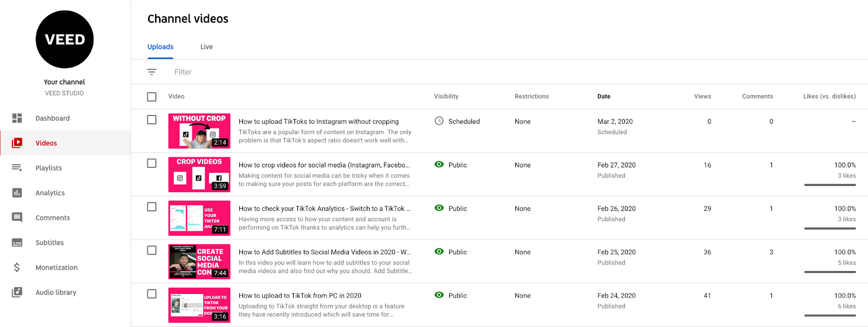Click the Comments speech bubble icon

pyautogui.click(x=17, y=217)
